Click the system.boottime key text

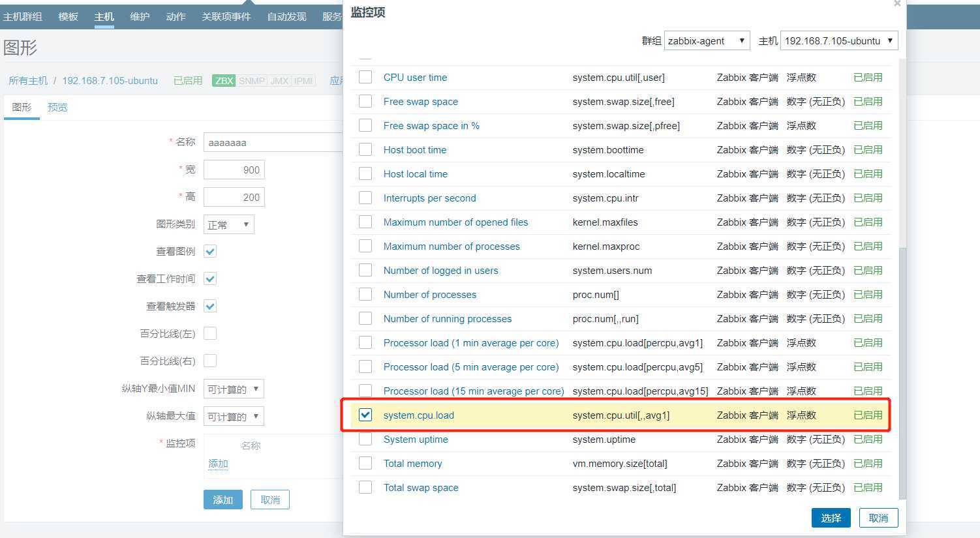click(x=607, y=149)
